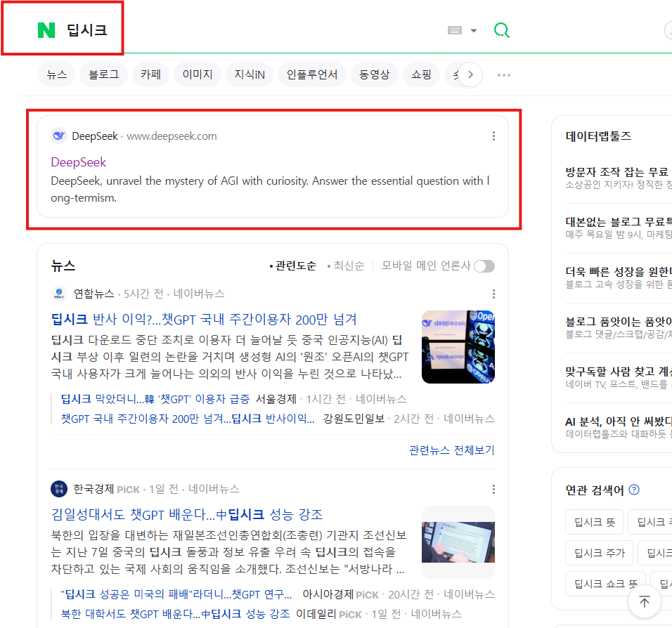Viewport: 672px width, 628px height.
Task: Click the deepseek and OpenAI article thumbnail
Action: point(458,346)
